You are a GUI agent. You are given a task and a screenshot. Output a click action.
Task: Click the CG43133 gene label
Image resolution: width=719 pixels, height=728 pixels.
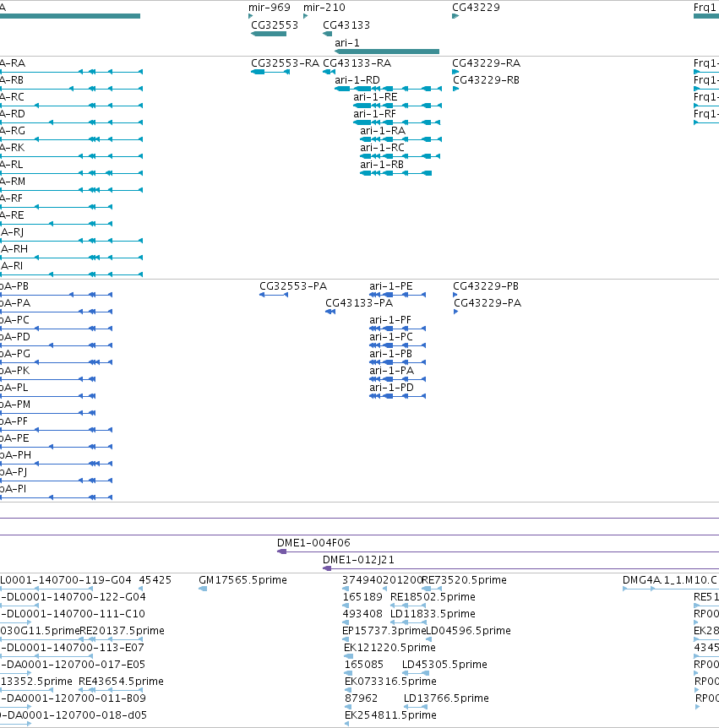(x=346, y=25)
